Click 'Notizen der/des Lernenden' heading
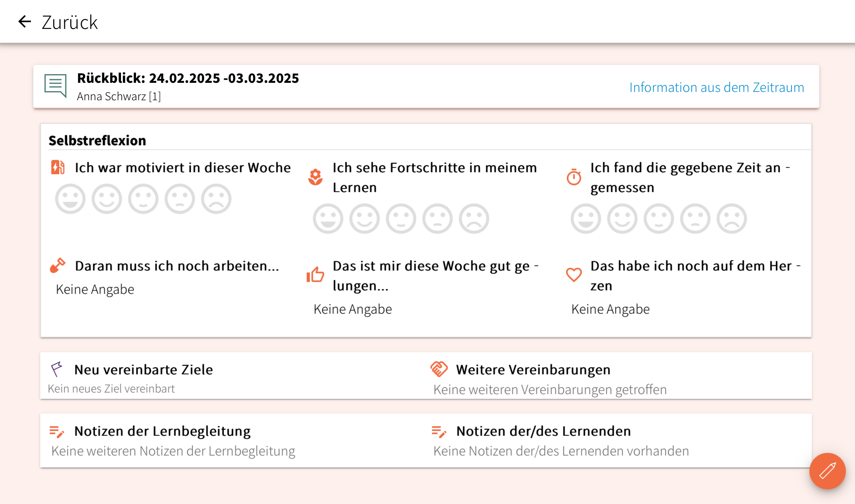This screenshot has height=504, width=855. (x=544, y=431)
